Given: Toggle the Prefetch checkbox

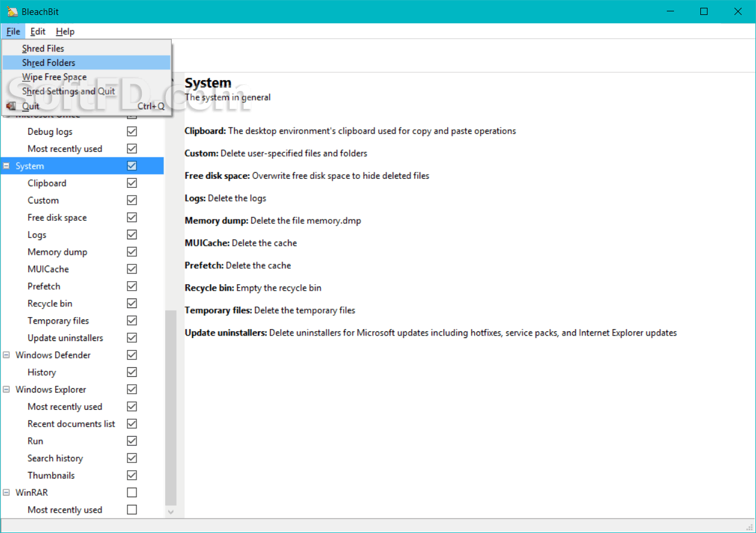Looking at the screenshot, I should click(x=132, y=287).
